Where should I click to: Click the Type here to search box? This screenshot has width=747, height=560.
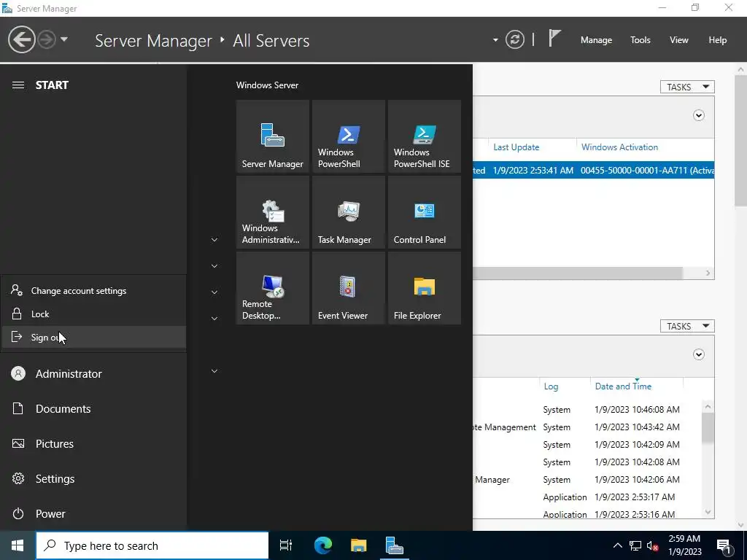click(x=152, y=545)
